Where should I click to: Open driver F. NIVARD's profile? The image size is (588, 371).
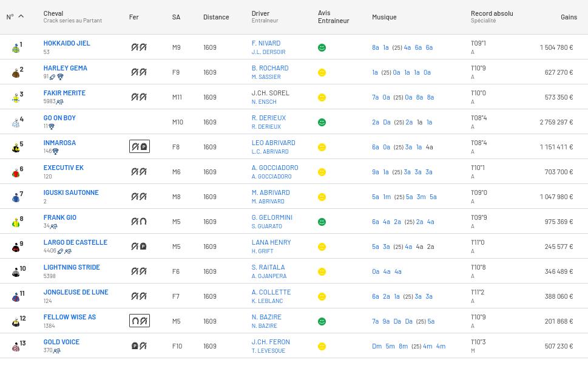point(266,44)
